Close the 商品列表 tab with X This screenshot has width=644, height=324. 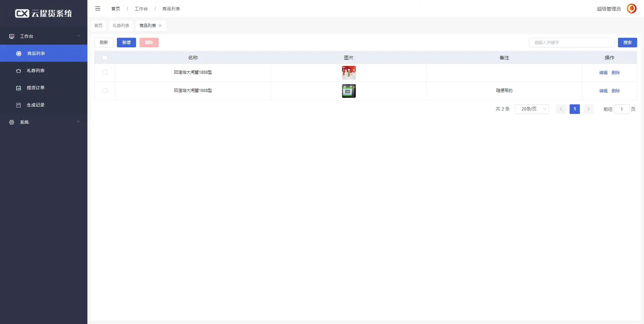pyautogui.click(x=160, y=26)
